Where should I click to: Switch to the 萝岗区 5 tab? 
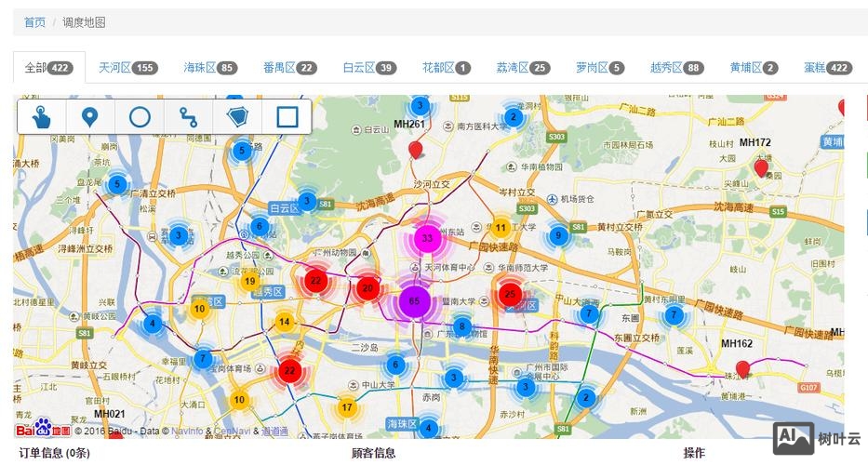(600, 68)
